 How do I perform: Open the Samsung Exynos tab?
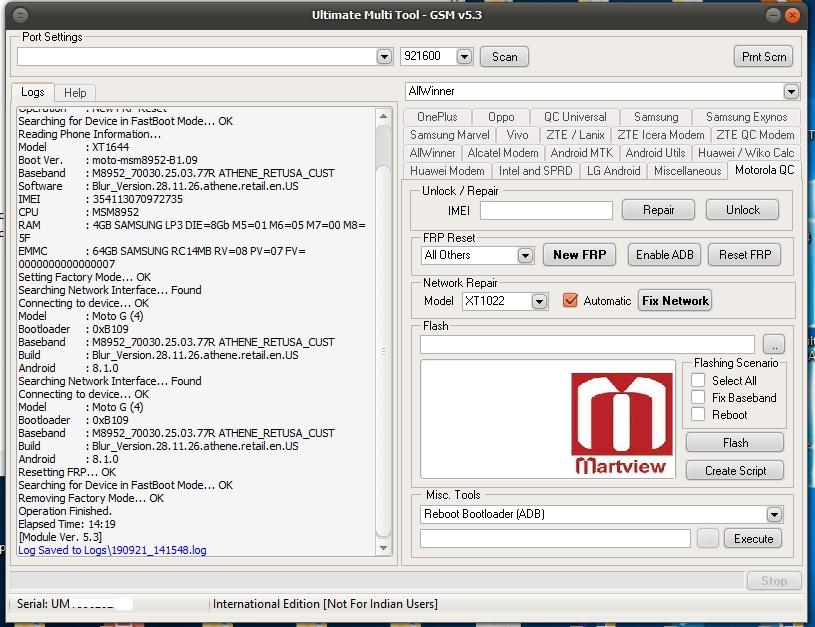coord(746,117)
